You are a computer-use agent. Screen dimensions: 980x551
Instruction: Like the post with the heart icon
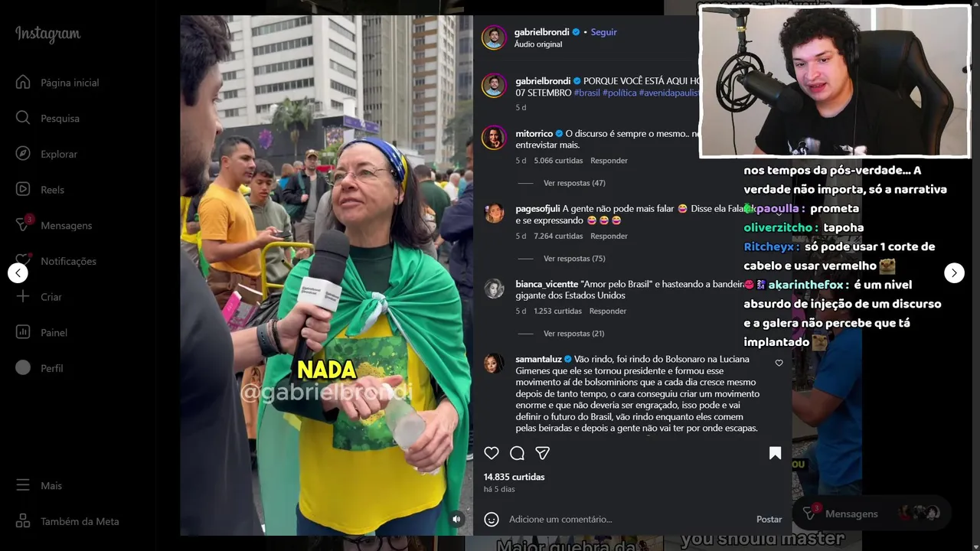pos(492,453)
